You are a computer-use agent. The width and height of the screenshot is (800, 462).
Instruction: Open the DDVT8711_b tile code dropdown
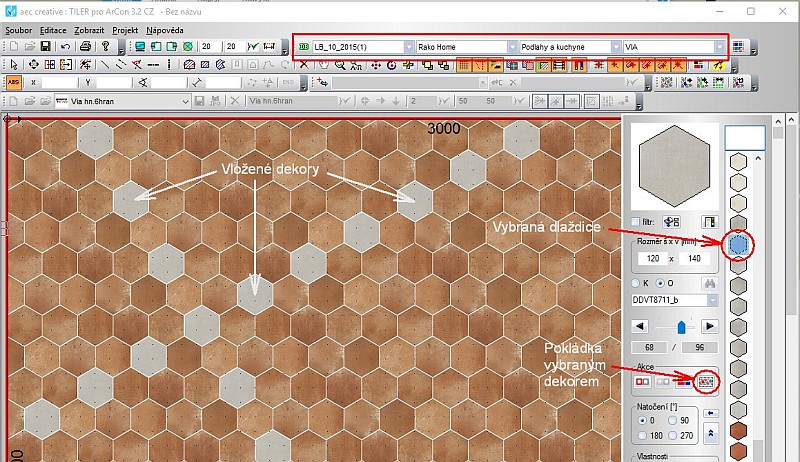coord(712,300)
